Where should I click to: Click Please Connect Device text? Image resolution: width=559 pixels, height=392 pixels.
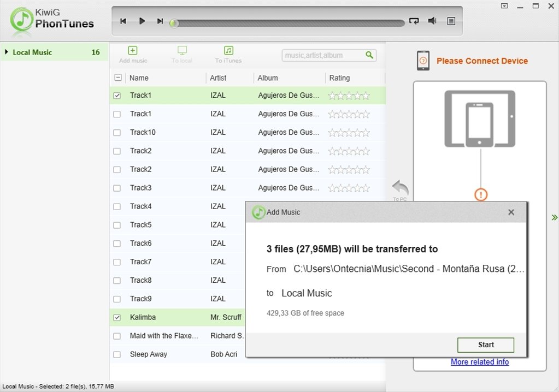point(482,61)
